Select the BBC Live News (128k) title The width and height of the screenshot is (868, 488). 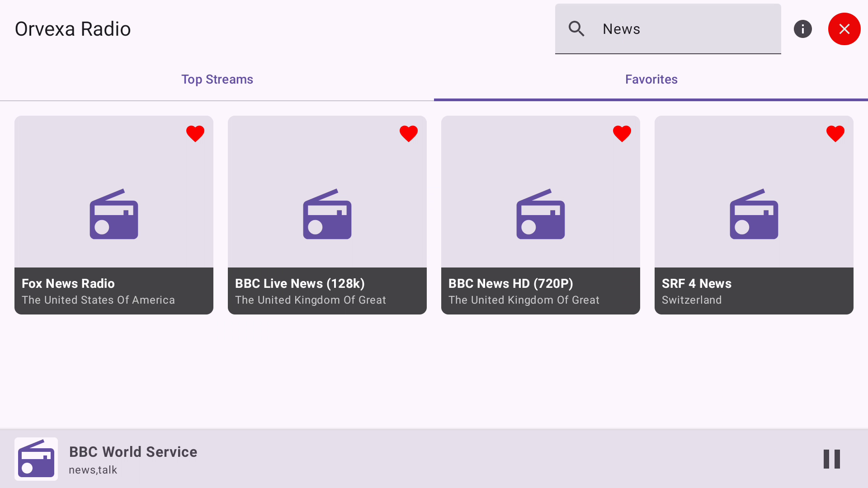(300, 284)
